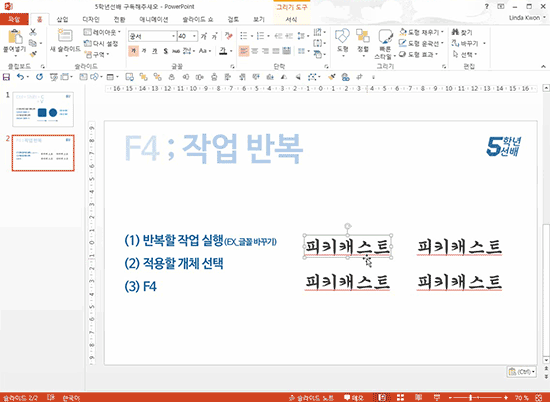The width and height of the screenshot is (550, 402).
Task: Toggle text shadow S button
Action: pyautogui.click(x=166, y=51)
